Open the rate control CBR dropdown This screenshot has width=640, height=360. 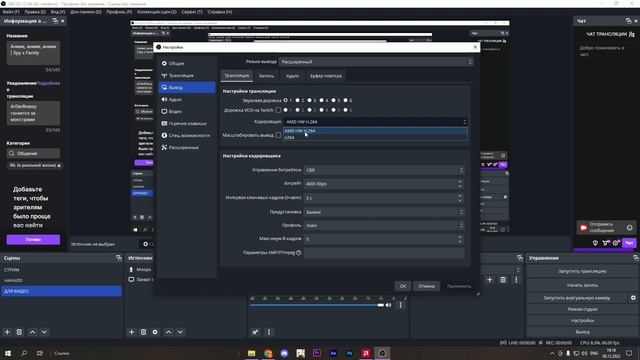pyautogui.click(x=384, y=170)
